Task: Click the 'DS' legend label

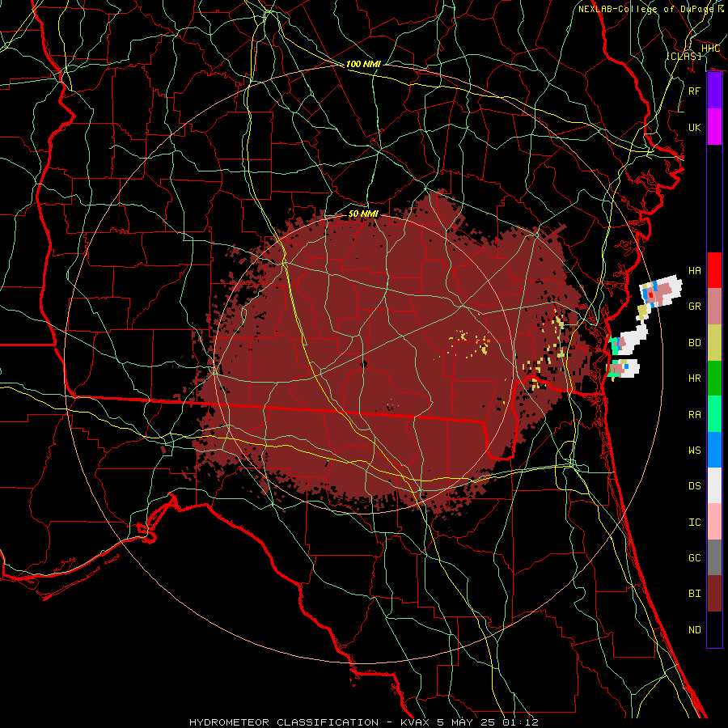Action: (x=694, y=486)
